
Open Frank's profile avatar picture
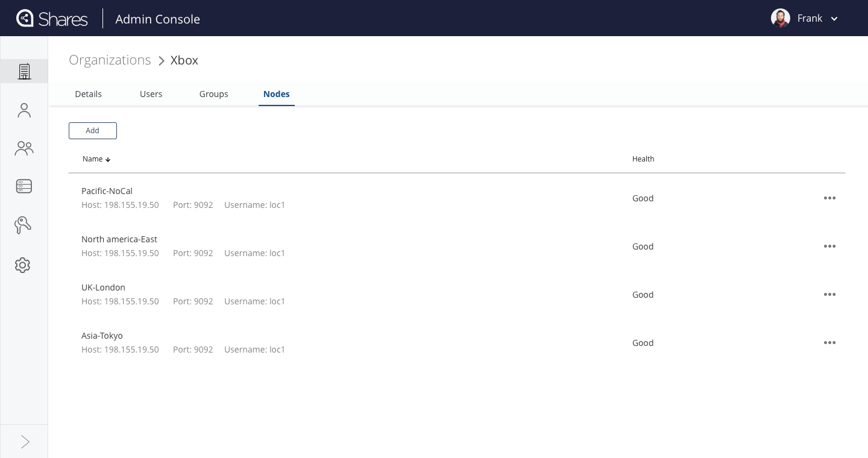781,18
